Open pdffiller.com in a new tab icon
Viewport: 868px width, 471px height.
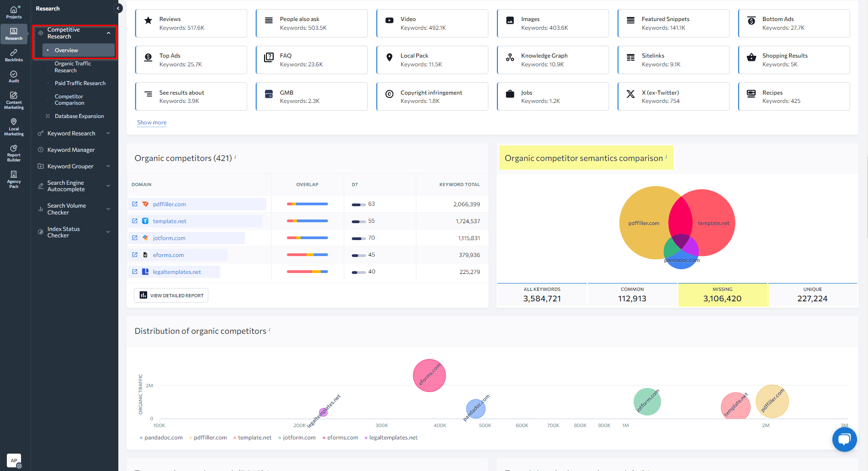click(135, 204)
